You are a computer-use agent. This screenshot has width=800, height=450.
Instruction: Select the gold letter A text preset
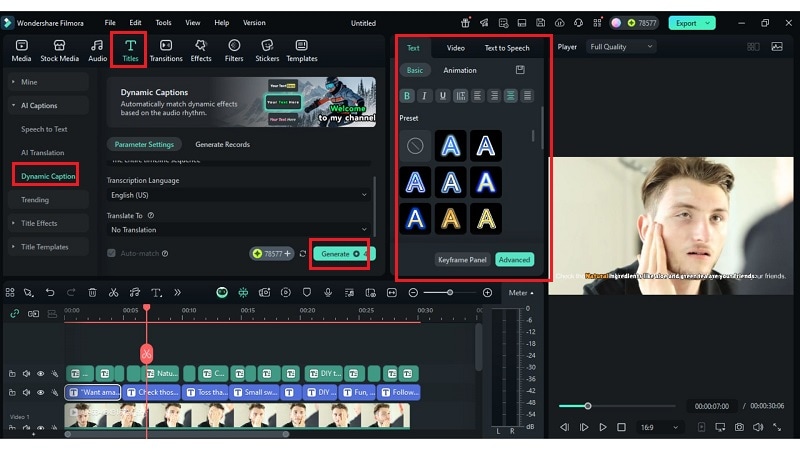tap(450, 219)
